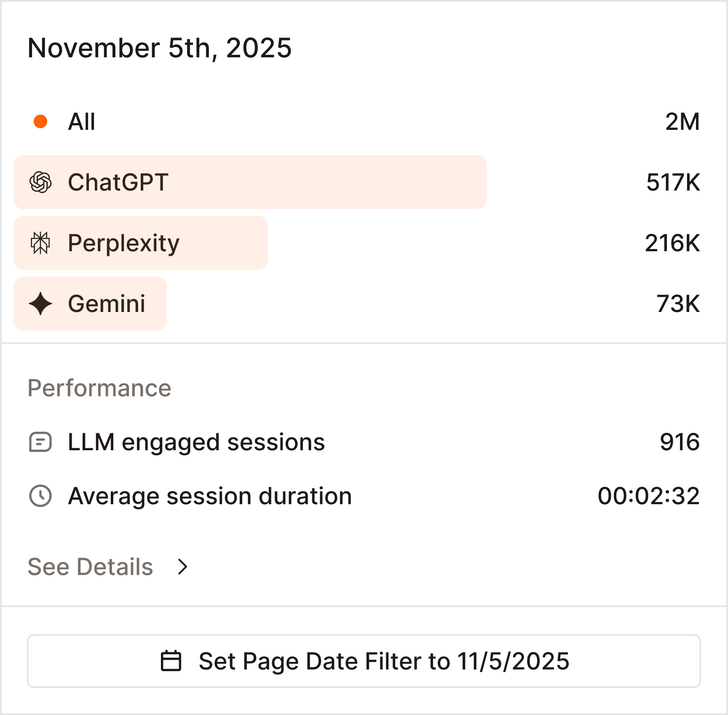Click the Gemini sparkle icon
This screenshot has width=728, height=715.
point(40,304)
